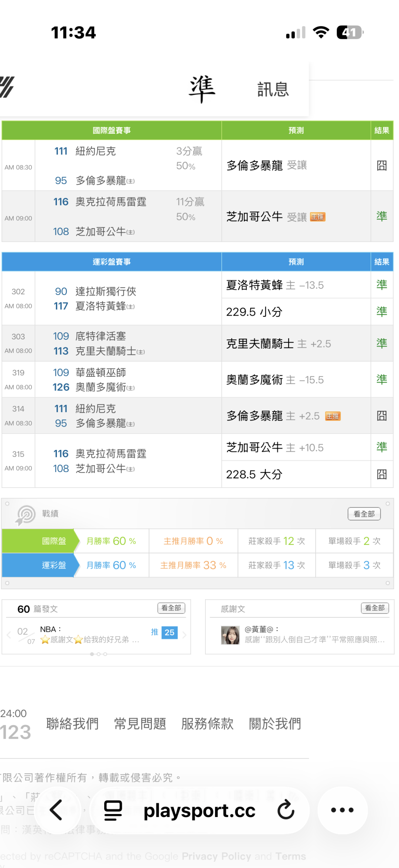
Task: Go to previous post with left chevron
Action: point(8,635)
